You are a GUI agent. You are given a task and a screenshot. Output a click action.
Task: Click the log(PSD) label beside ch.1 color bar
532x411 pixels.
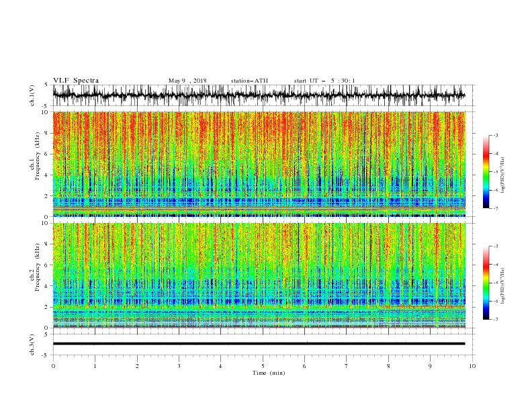[x=502, y=175]
